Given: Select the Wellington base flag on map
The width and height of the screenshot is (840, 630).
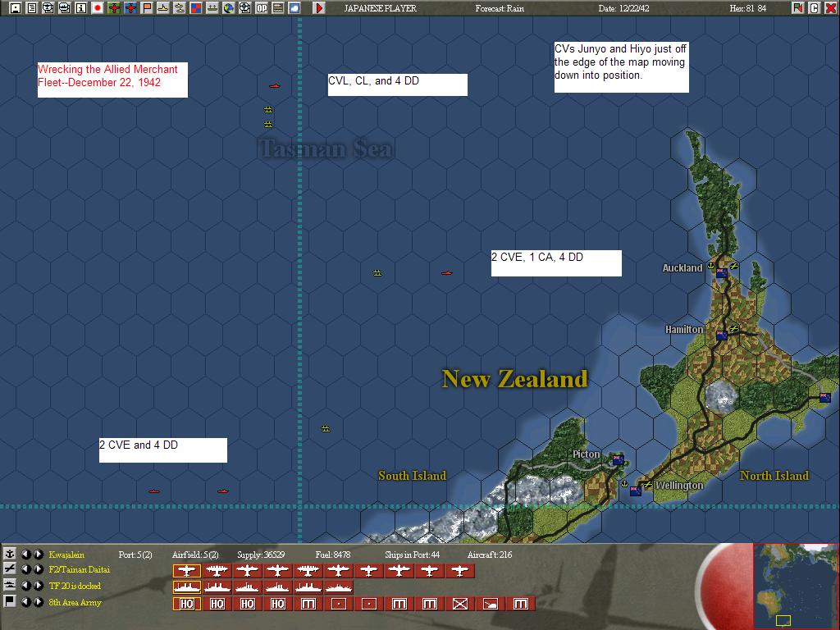Looking at the screenshot, I should click(636, 491).
